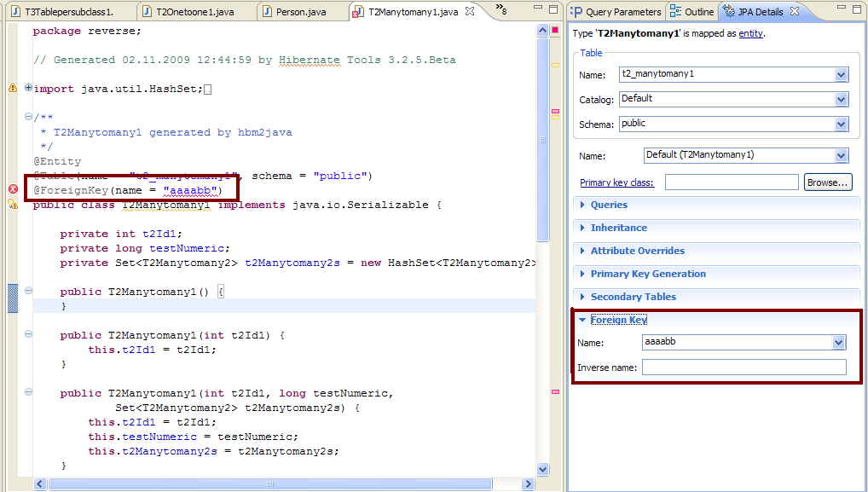Image resolution: width=868 pixels, height=492 pixels.
Task: Click the horizontal scrollbar thumb
Action: tap(269, 483)
